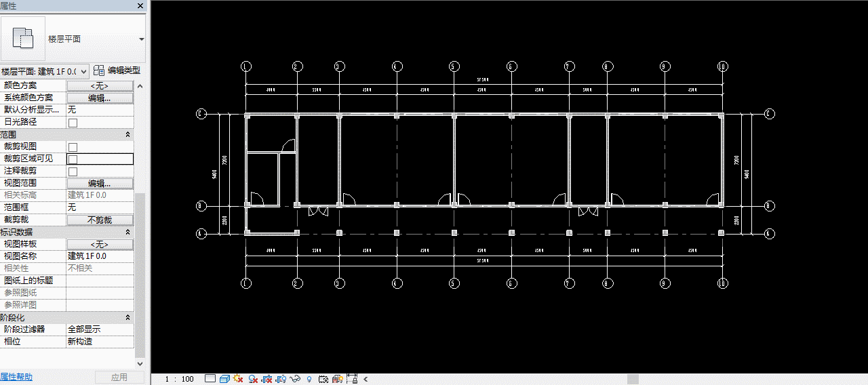Toggle the Sun Path off icon
Image resolution: width=868 pixels, height=385 pixels.
238,379
